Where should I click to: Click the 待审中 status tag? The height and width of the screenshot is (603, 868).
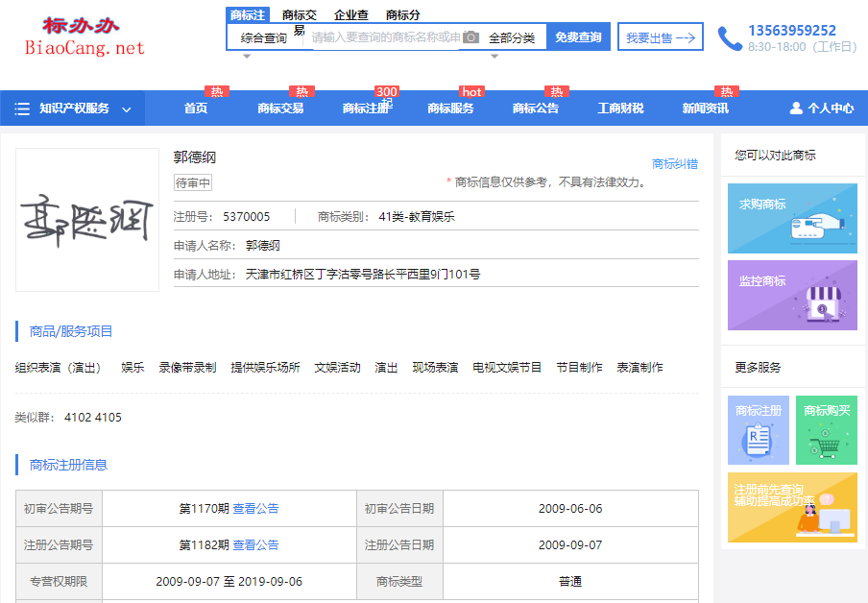click(x=193, y=182)
